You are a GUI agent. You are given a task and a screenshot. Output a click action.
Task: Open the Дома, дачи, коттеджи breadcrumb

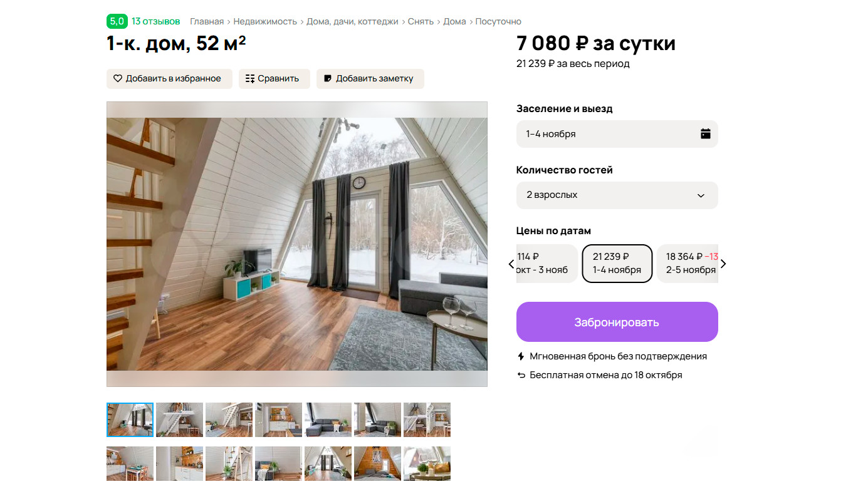tap(352, 21)
